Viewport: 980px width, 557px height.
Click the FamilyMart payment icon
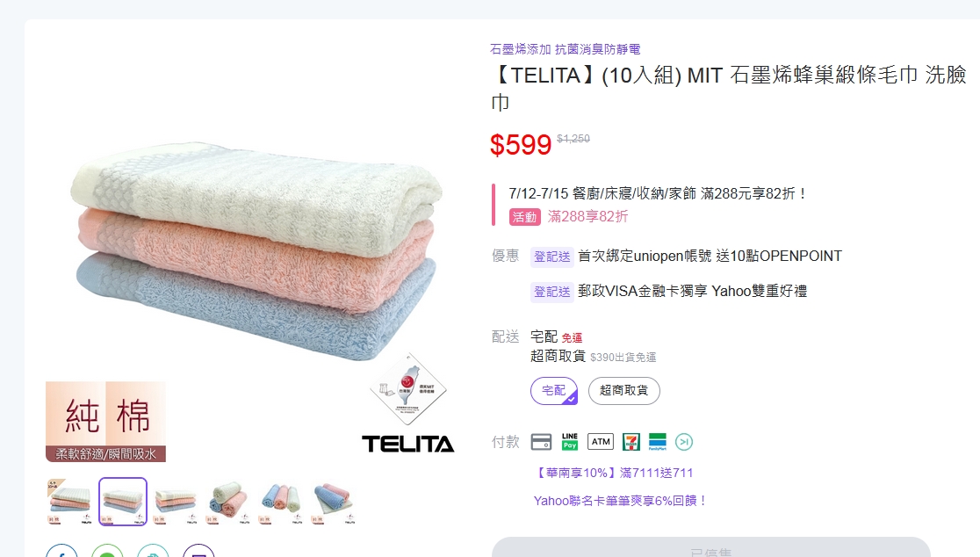pyautogui.click(x=658, y=442)
